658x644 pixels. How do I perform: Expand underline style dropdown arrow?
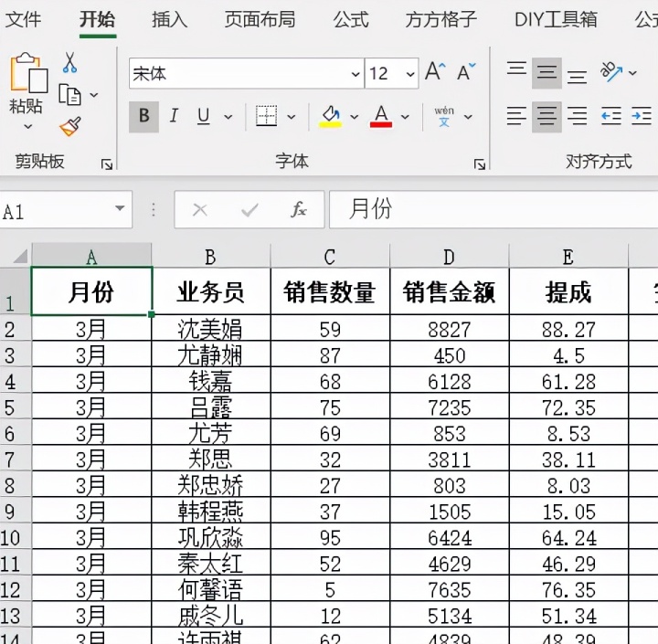point(228,117)
